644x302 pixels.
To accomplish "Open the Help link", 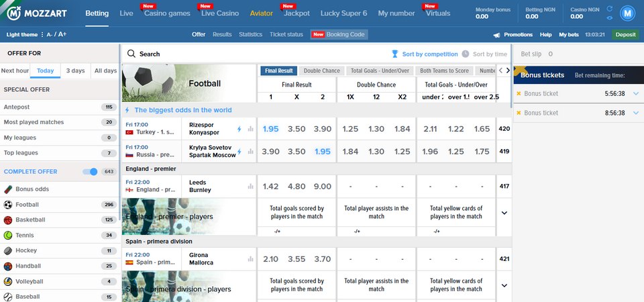I will coord(546,34).
